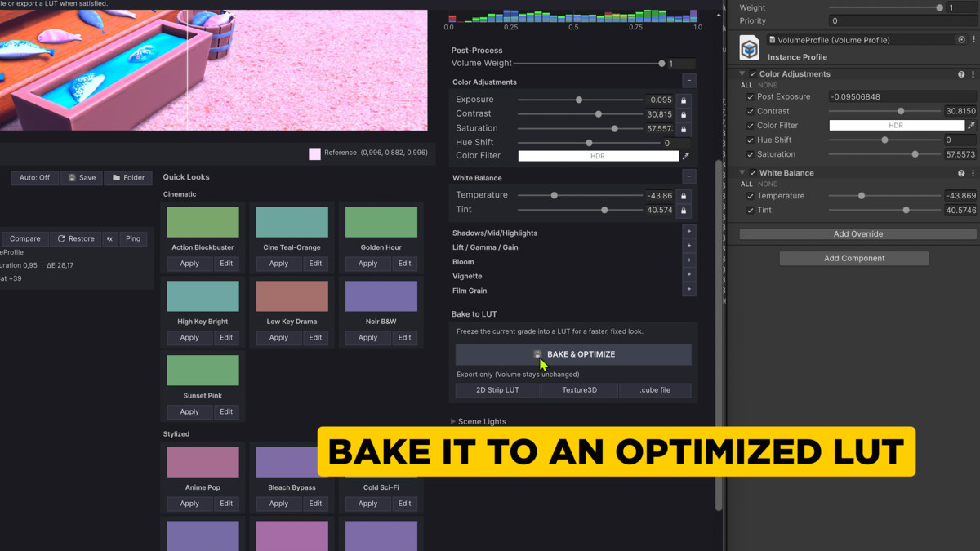The width and height of the screenshot is (980, 551).
Task: Expand the Scene Lights foldout
Action: [x=453, y=422]
